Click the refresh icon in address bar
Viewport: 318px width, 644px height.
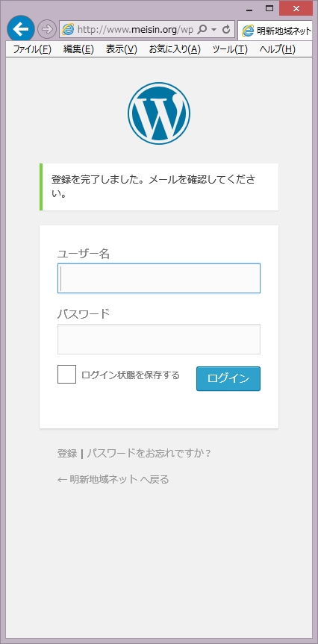tap(226, 30)
